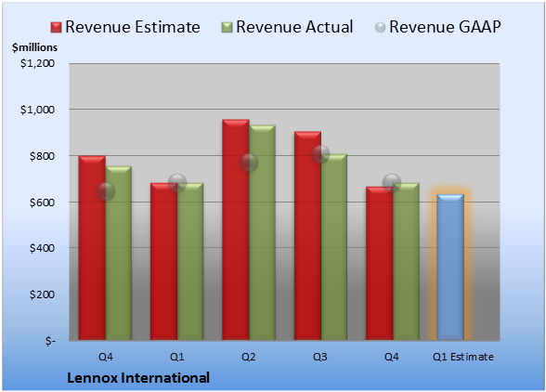Select the green Q2 revenue actual bar

(262, 232)
